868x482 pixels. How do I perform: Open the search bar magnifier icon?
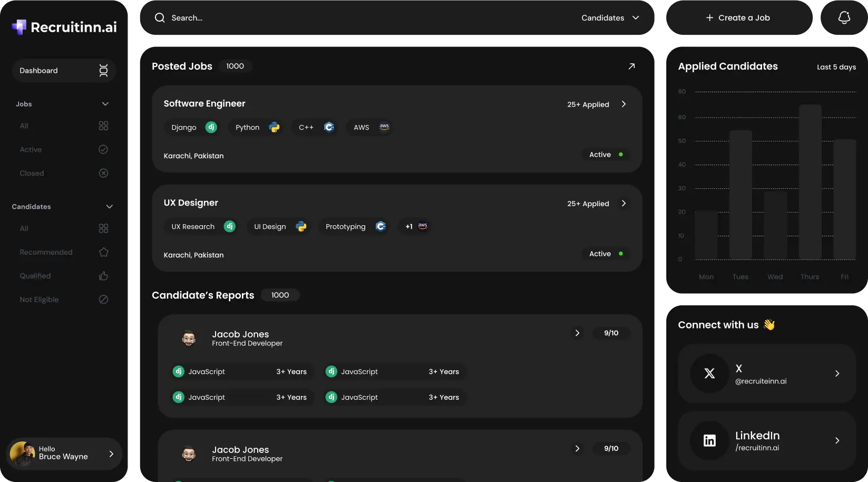(x=159, y=17)
